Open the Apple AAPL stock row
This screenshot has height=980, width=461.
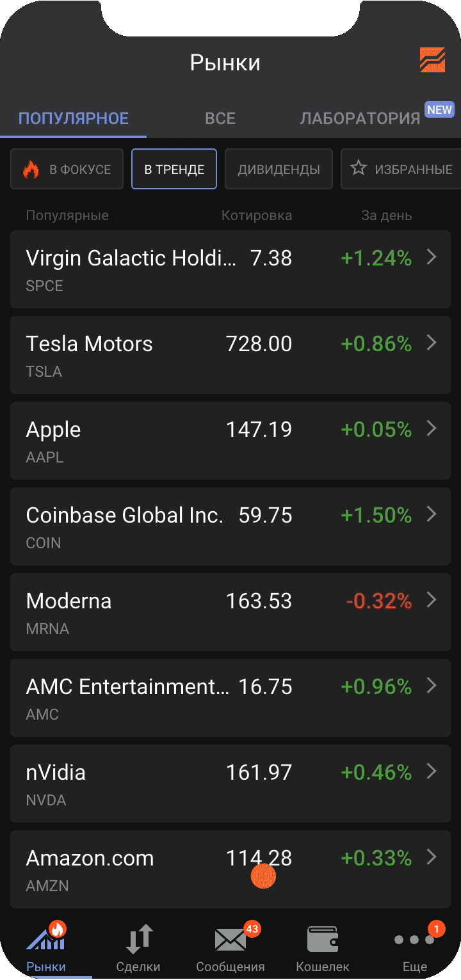(x=192, y=441)
